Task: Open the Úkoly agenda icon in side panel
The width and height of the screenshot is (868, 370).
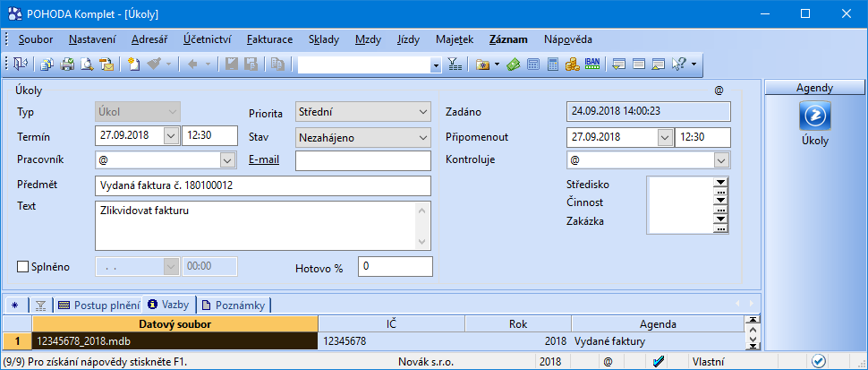Action: coord(815,116)
